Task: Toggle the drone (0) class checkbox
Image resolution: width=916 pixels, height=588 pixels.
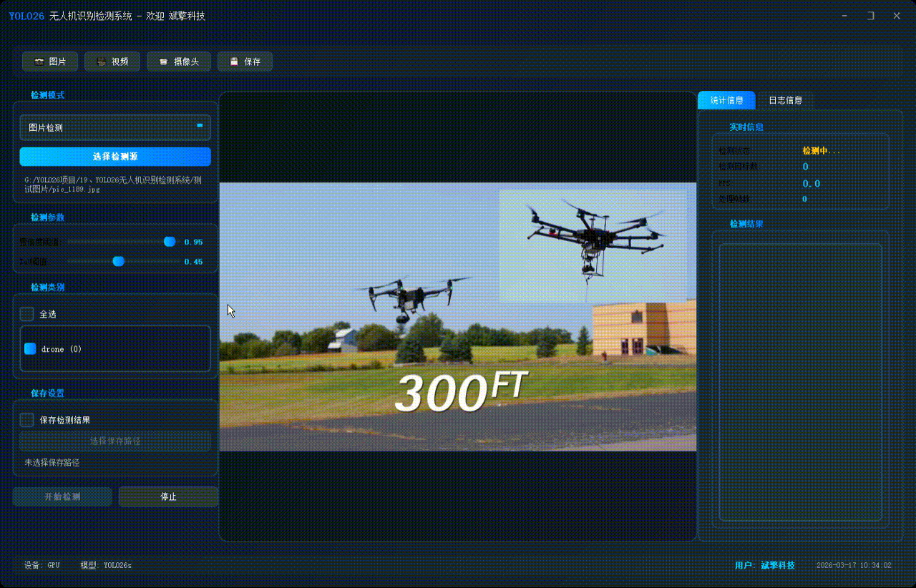Action: click(x=30, y=349)
